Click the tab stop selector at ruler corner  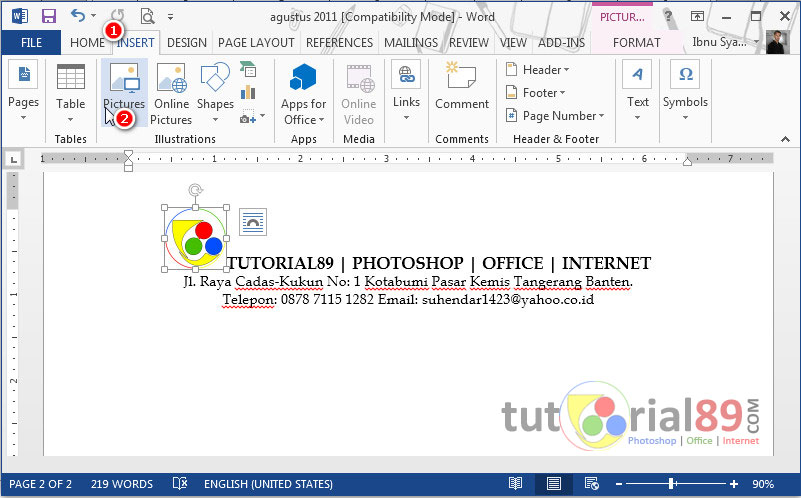coord(14,160)
